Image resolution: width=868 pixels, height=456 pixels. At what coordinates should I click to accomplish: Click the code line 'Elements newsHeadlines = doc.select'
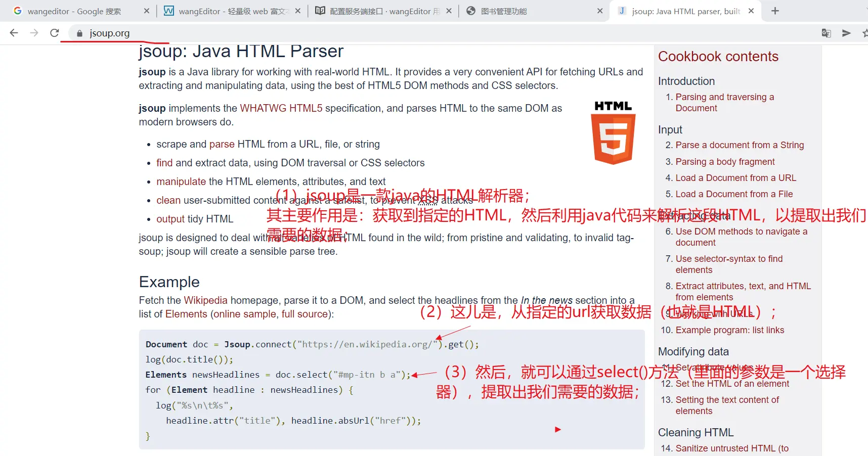[x=278, y=375]
